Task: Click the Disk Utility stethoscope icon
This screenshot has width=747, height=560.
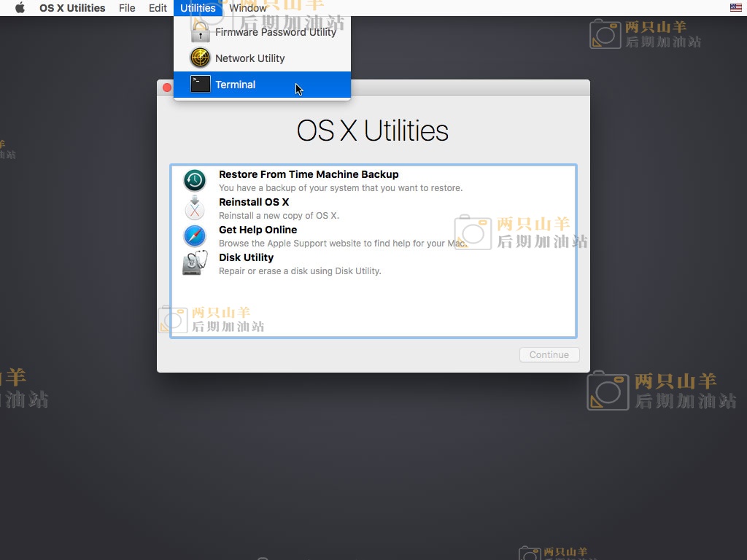Action: 195,263
